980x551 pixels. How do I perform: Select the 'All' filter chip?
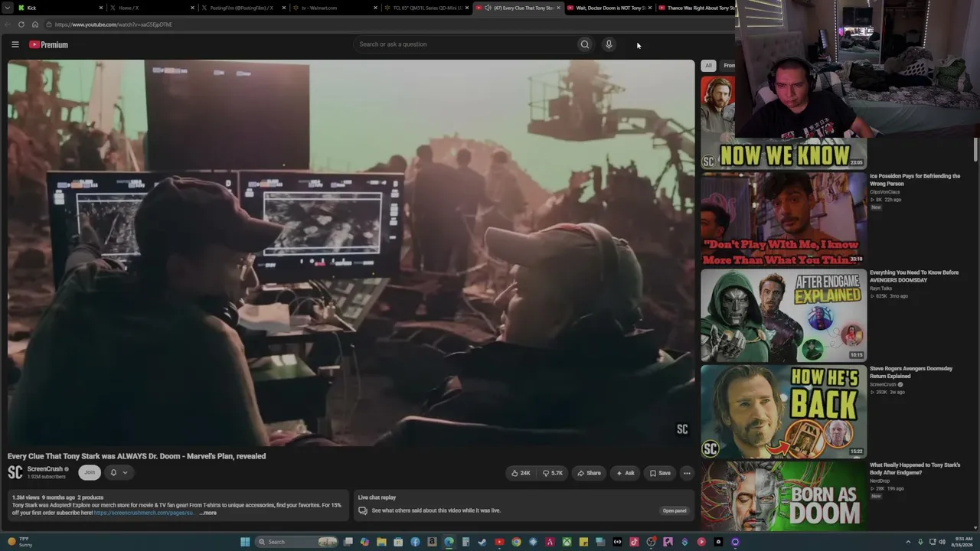point(708,66)
